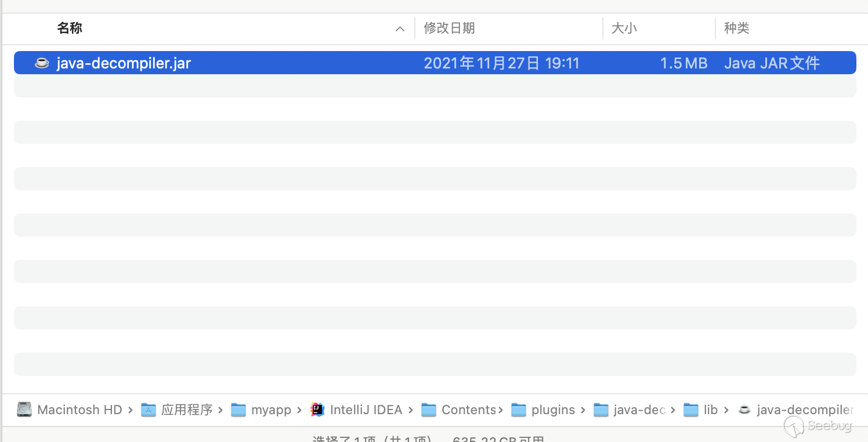Sort files by 大小 column

(624, 28)
